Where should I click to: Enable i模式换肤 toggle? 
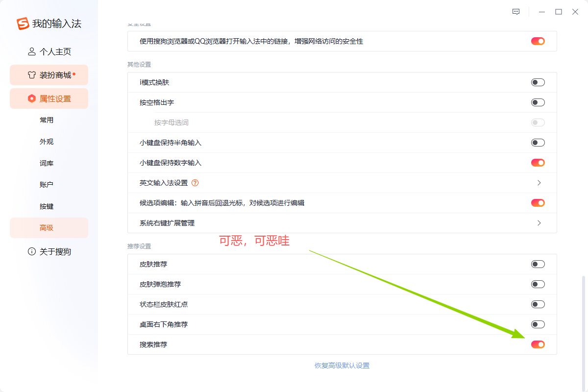point(538,82)
